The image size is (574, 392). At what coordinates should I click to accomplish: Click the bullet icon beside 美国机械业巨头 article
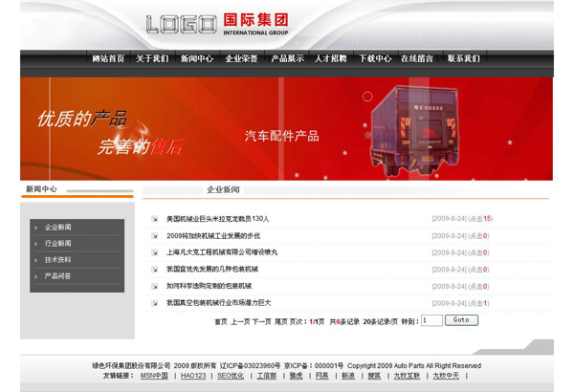[x=155, y=219]
